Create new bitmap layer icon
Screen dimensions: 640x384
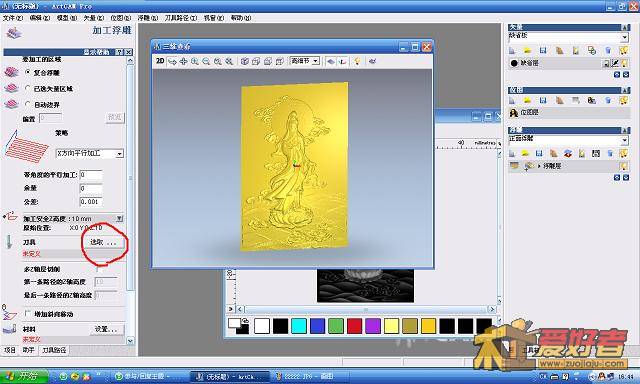coord(512,100)
